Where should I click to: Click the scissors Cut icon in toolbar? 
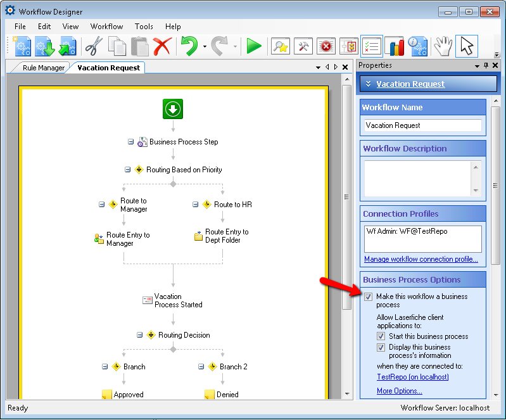[94, 46]
